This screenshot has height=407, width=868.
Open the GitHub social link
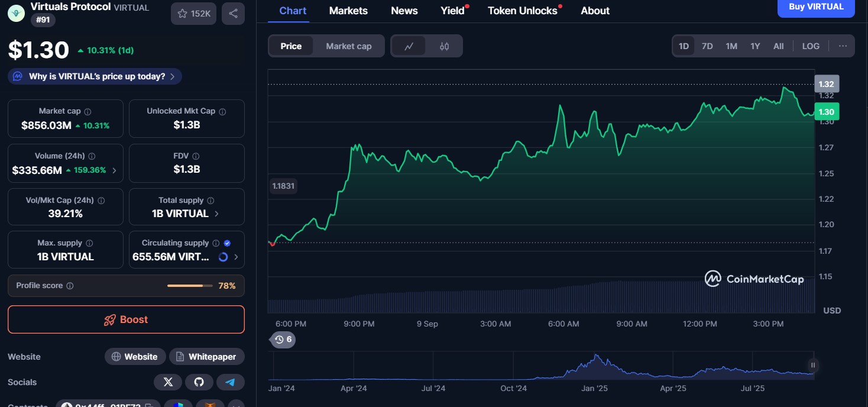tap(199, 382)
